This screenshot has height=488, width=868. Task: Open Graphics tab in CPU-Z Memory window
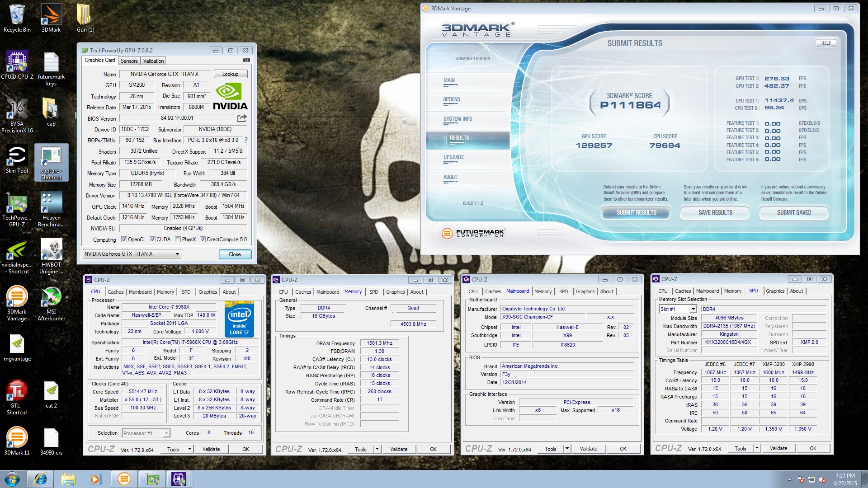pyautogui.click(x=395, y=292)
